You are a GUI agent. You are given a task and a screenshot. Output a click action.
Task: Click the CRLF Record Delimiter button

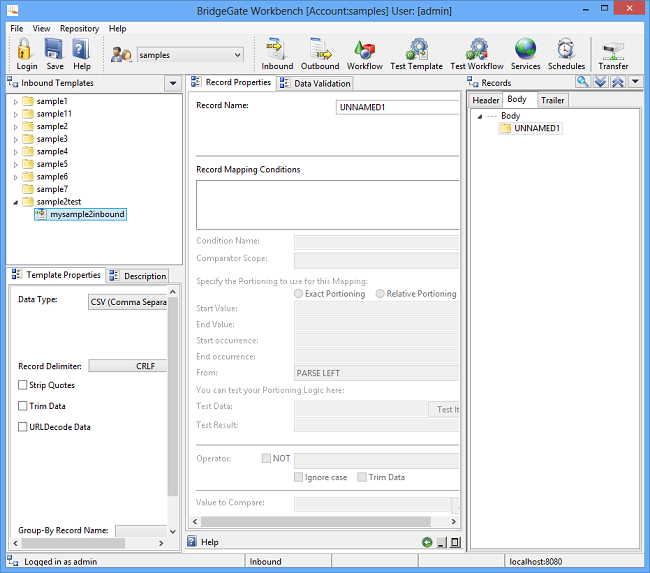[128, 366]
